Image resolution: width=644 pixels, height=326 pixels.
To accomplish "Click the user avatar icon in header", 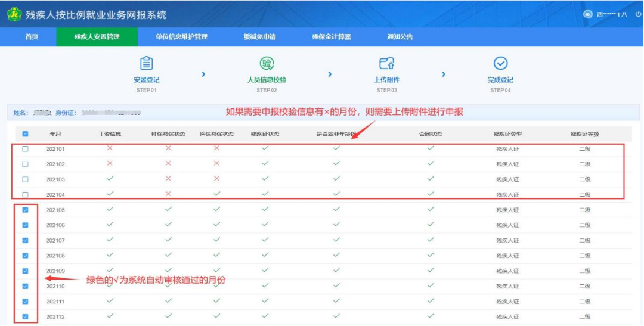I will pyautogui.click(x=588, y=14).
